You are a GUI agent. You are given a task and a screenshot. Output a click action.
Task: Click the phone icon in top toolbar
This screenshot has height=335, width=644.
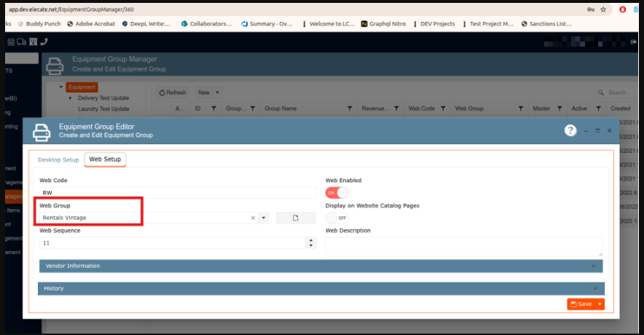tap(44, 42)
